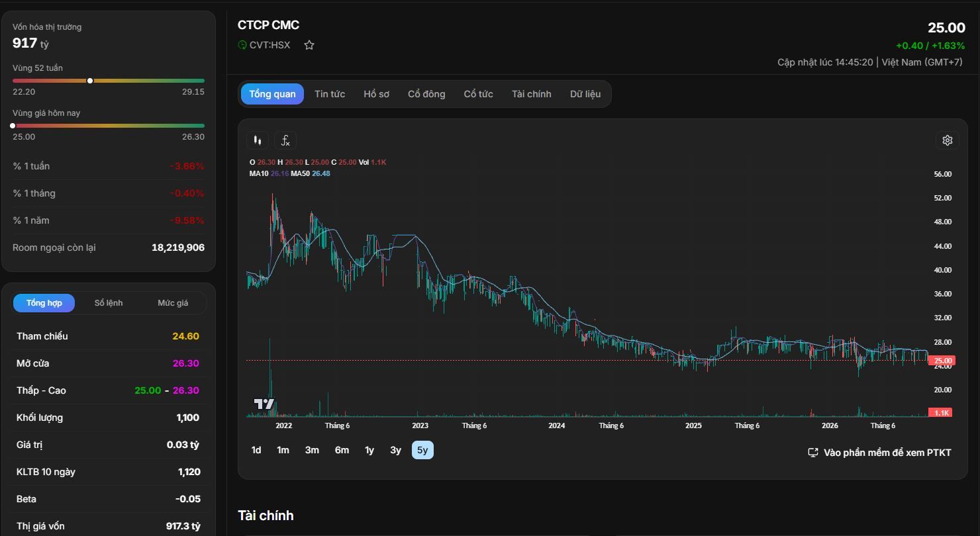Image resolution: width=980 pixels, height=536 pixels.
Task: Switch to the Tổng quan tab
Action: click(x=272, y=94)
